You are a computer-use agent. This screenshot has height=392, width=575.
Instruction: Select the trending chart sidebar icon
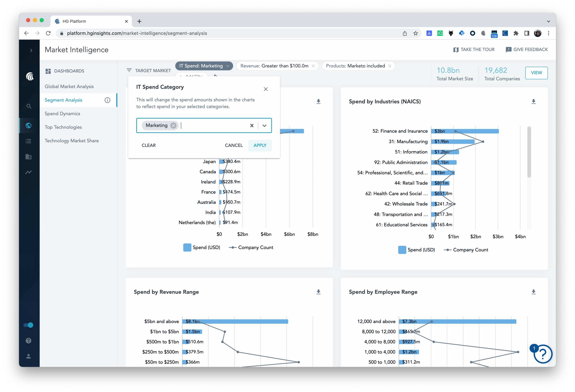point(29,172)
